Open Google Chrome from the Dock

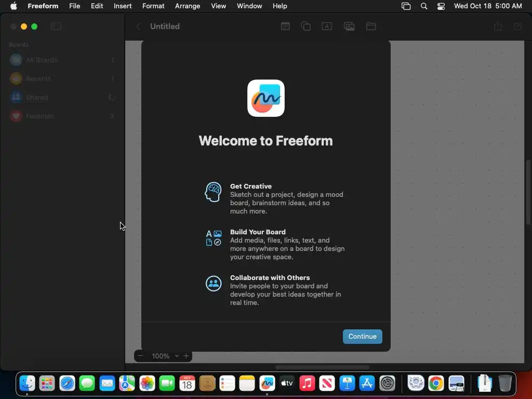436,383
